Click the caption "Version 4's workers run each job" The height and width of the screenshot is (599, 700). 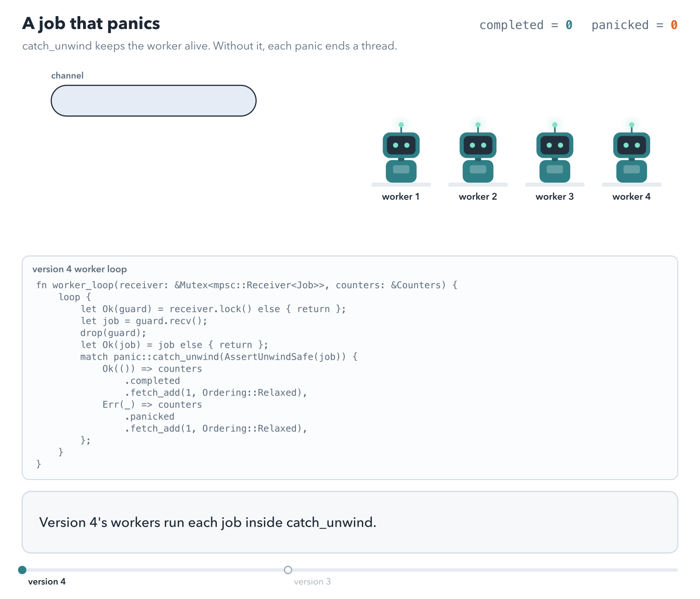pos(208,522)
